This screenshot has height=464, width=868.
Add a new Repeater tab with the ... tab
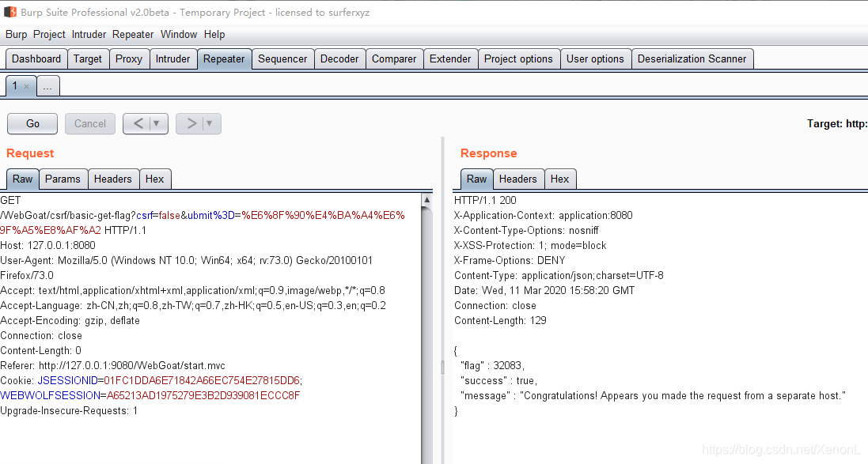pos(48,86)
